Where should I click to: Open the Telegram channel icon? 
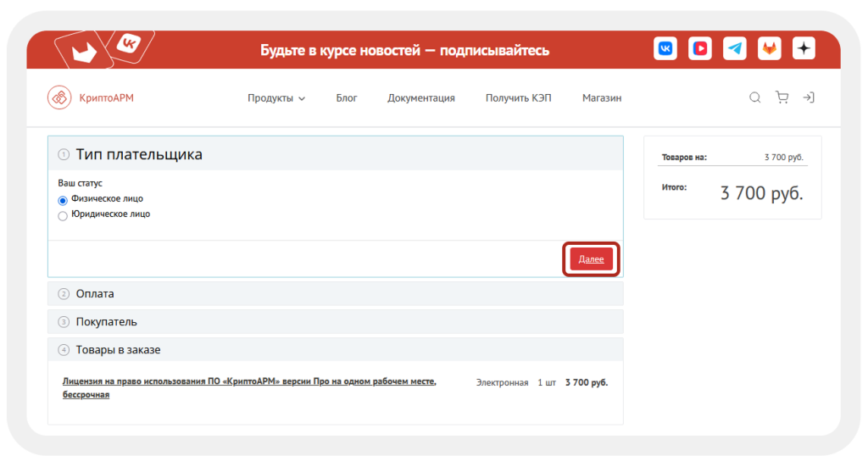tap(735, 49)
